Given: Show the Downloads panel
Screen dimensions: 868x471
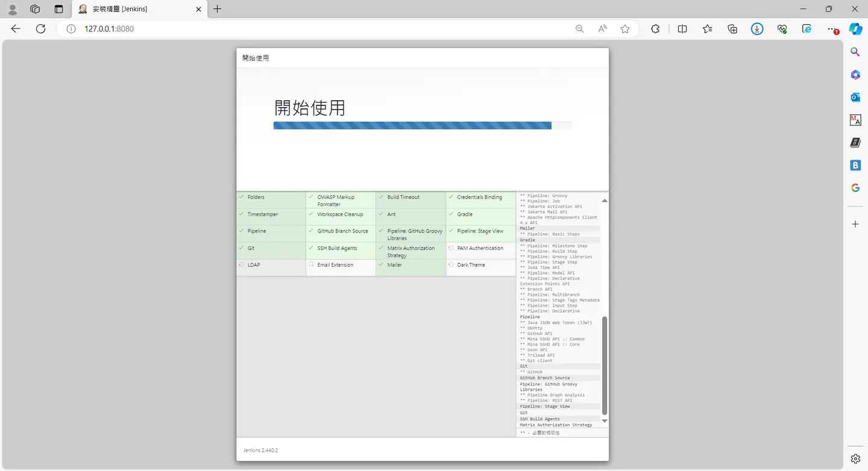Looking at the screenshot, I should click(758, 28).
